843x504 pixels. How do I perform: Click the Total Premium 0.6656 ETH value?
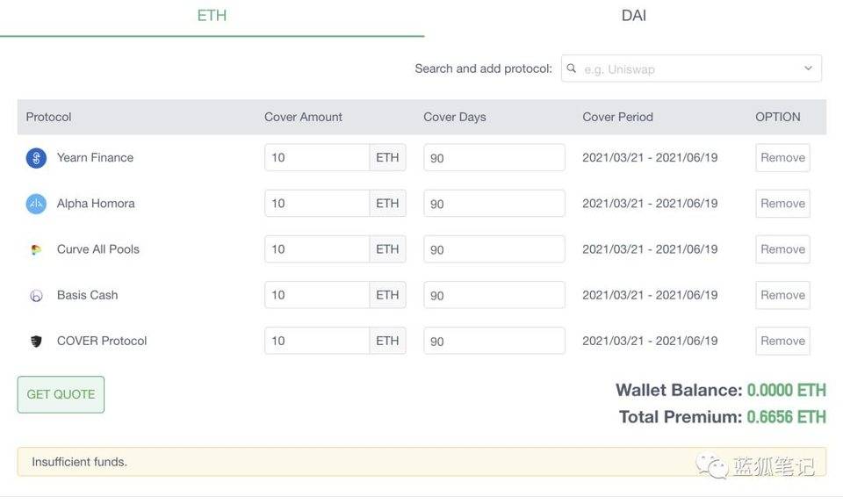(x=786, y=417)
